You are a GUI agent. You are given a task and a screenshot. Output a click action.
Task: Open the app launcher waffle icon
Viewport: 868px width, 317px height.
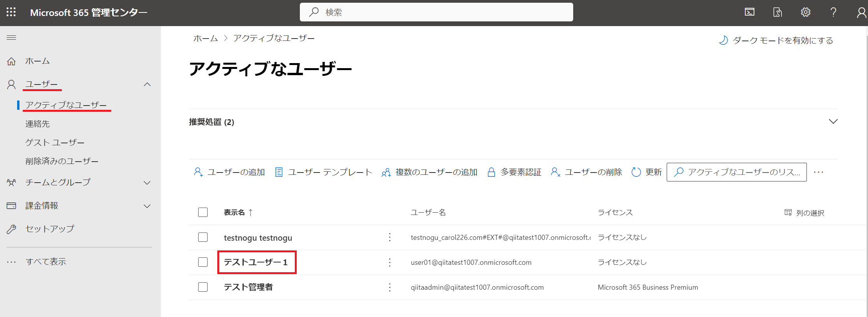tap(11, 12)
